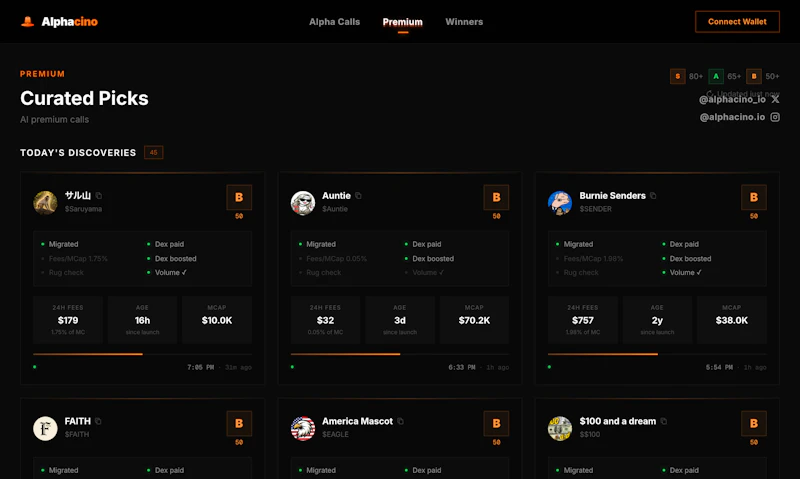The width and height of the screenshot is (800, 479).
Task: Click the Instagram logo icon
Action: click(x=775, y=117)
